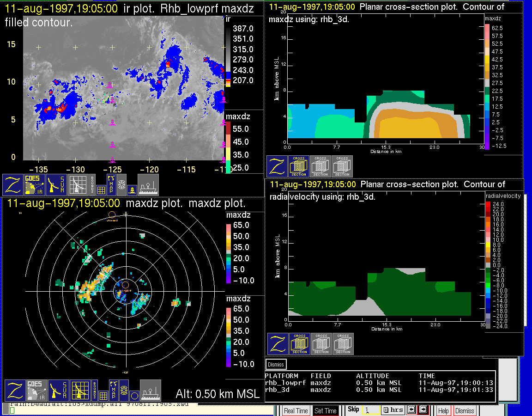The width and height of the screenshot is (532, 416).
Task: Click the buoy icon in IR plot toolbar
Action: pos(132,189)
